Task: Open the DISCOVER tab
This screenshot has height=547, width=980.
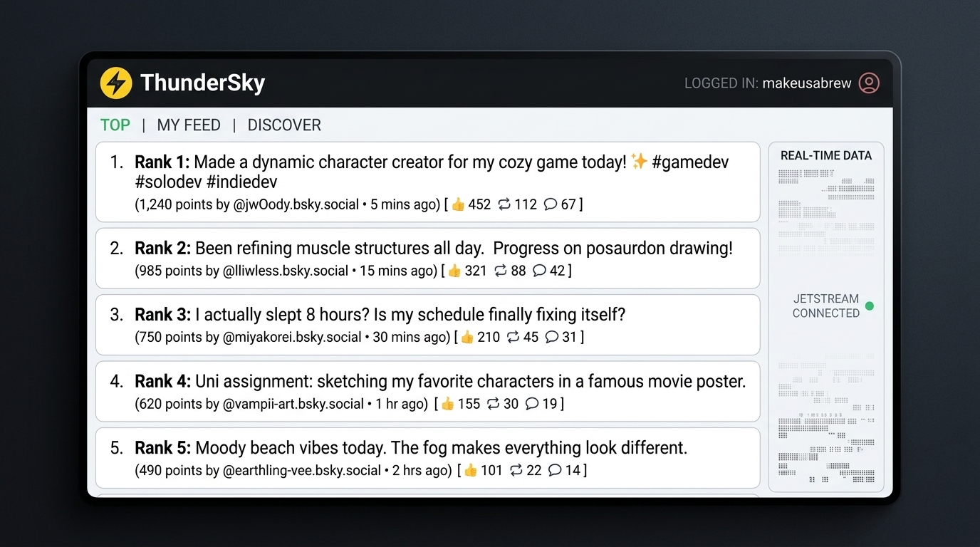Action: (x=284, y=125)
